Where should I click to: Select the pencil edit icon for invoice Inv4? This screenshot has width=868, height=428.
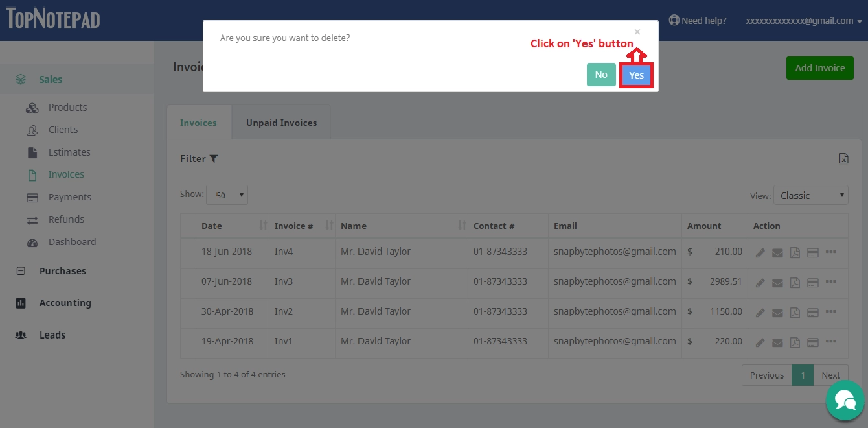[x=760, y=252]
